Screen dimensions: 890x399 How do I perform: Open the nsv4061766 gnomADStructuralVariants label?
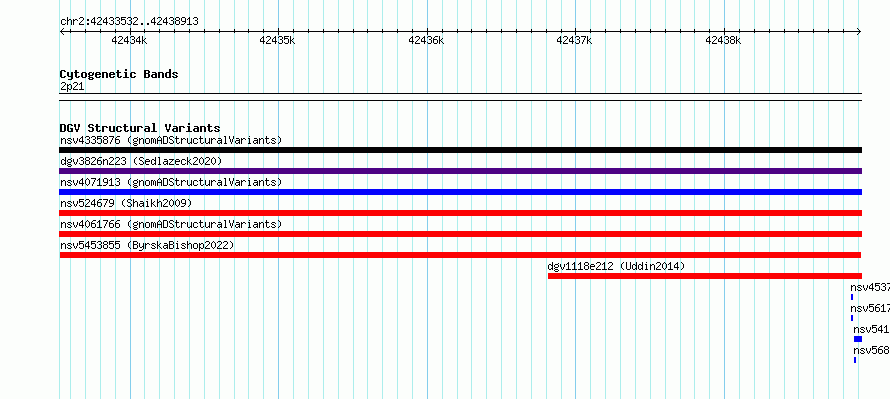tap(171, 224)
